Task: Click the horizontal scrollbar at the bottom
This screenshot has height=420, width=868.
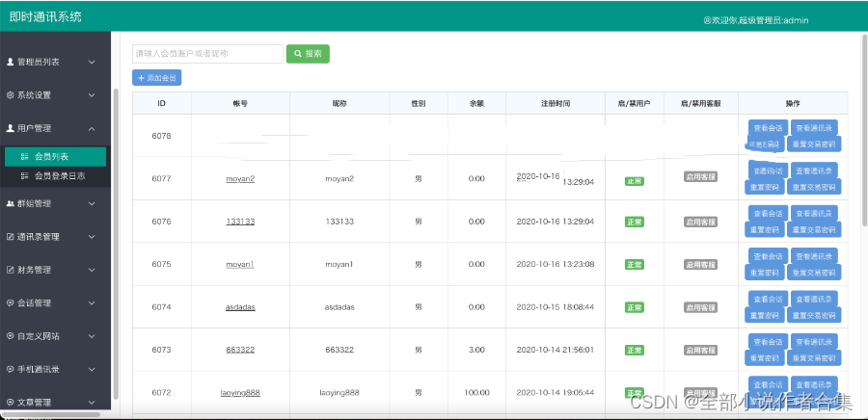Action: click(x=51, y=414)
